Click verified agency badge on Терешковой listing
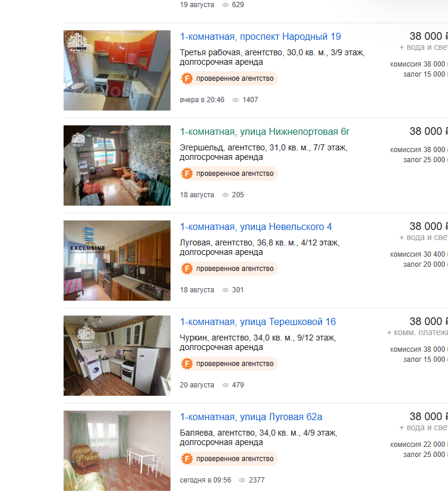Viewport: 448px width, 495px height. click(x=229, y=363)
